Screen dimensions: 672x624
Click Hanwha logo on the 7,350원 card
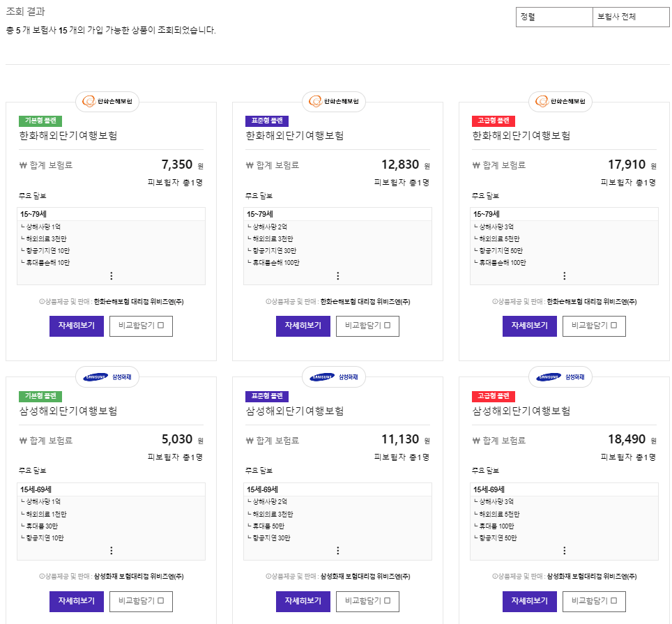tap(107, 102)
